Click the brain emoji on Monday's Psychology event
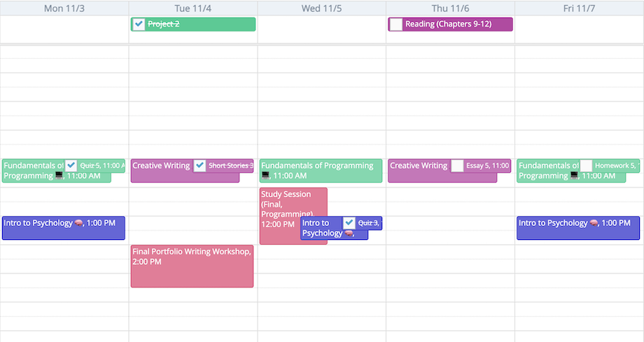The height and width of the screenshot is (342, 644). tap(80, 223)
